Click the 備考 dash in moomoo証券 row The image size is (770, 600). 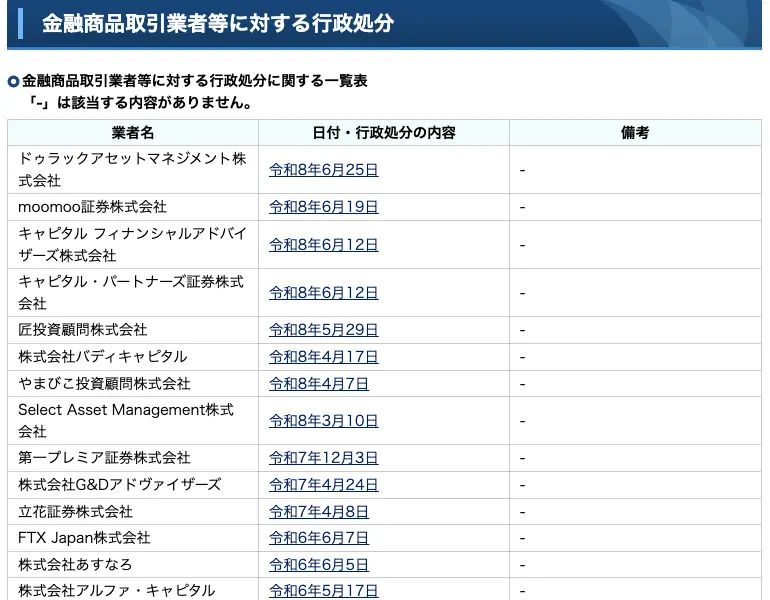pos(522,207)
